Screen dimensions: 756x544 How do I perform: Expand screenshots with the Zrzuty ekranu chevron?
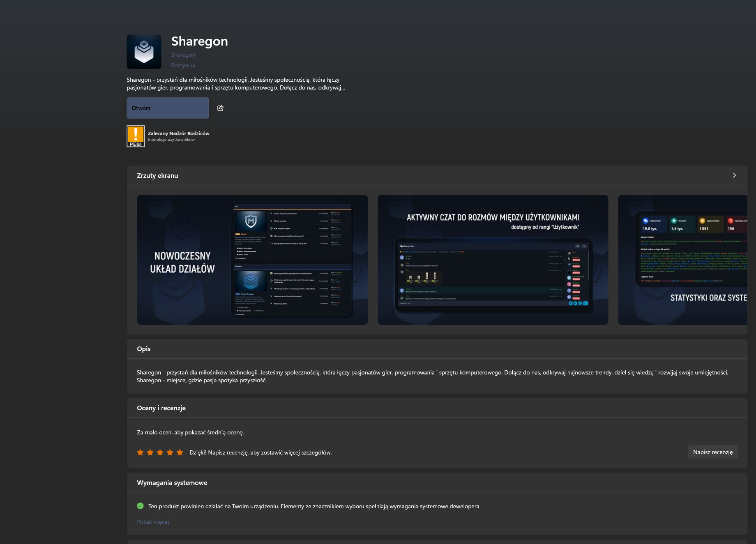(x=734, y=175)
